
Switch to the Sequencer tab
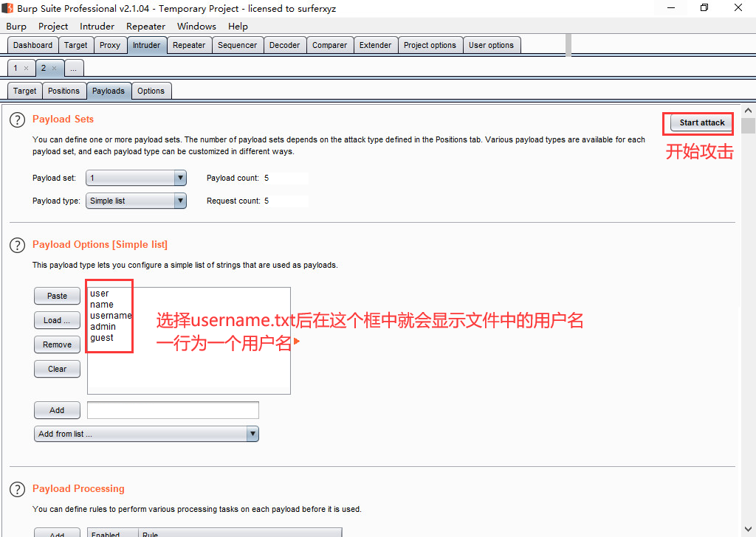(237, 45)
